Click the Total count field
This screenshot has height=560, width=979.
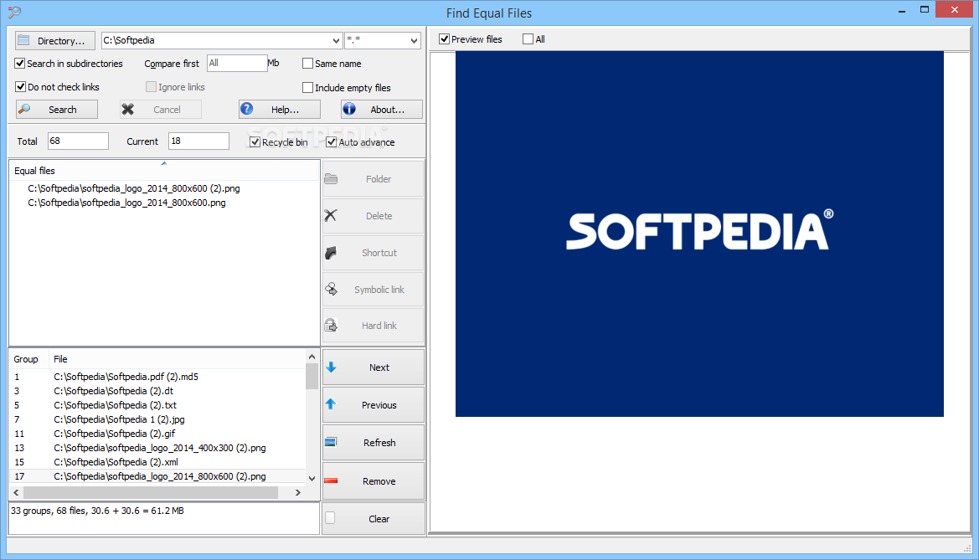(78, 141)
